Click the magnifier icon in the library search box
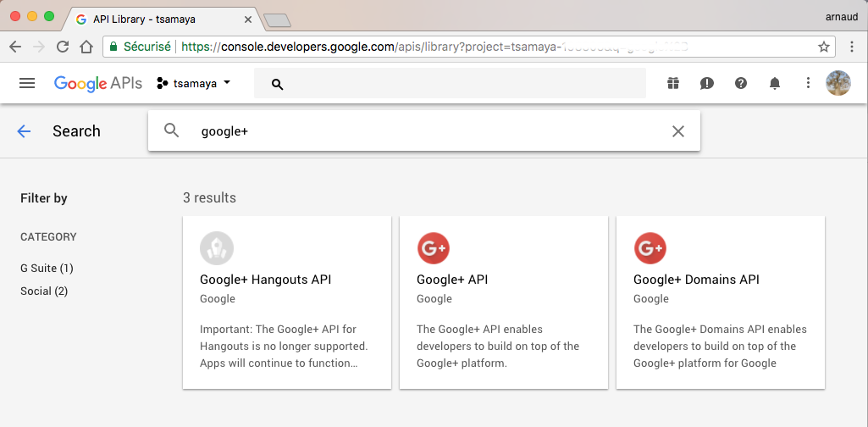This screenshot has width=868, height=427. point(172,130)
